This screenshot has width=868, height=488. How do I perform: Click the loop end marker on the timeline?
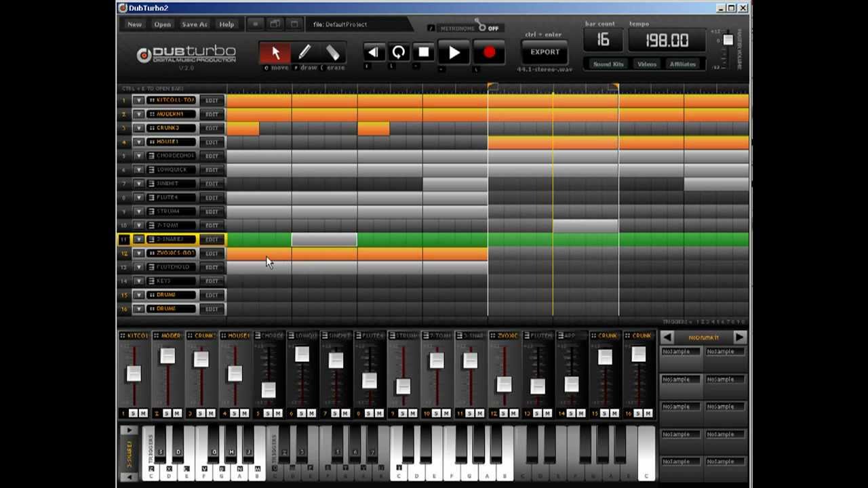614,87
